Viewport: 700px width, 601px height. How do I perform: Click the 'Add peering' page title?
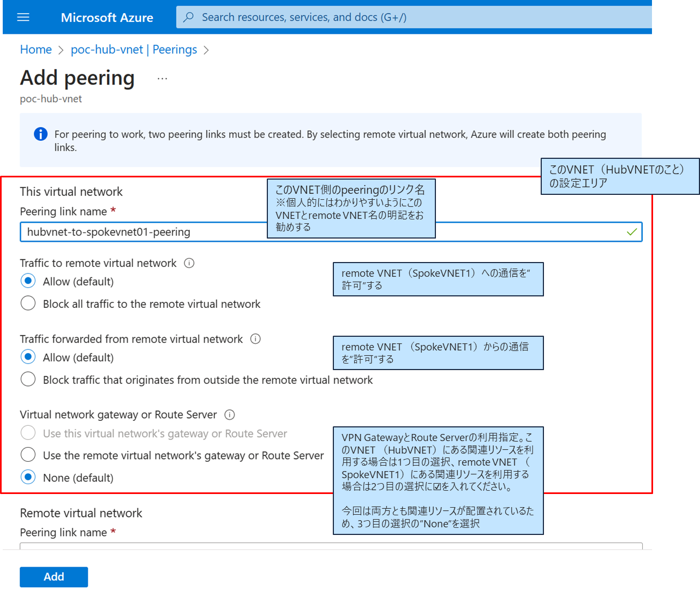(x=77, y=78)
